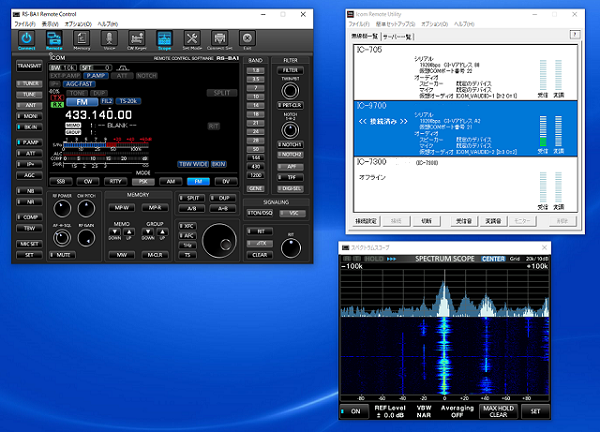Toggle P.AMP in the left button column

pos(29,142)
